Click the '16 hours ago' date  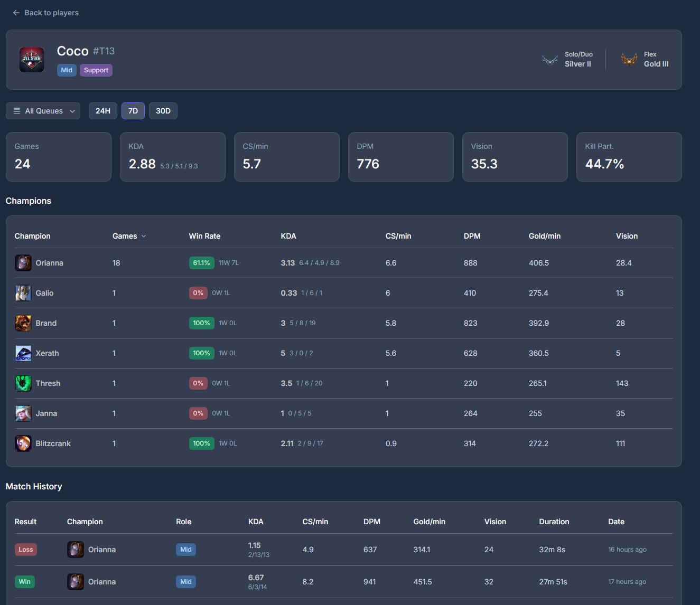pyautogui.click(x=628, y=550)
